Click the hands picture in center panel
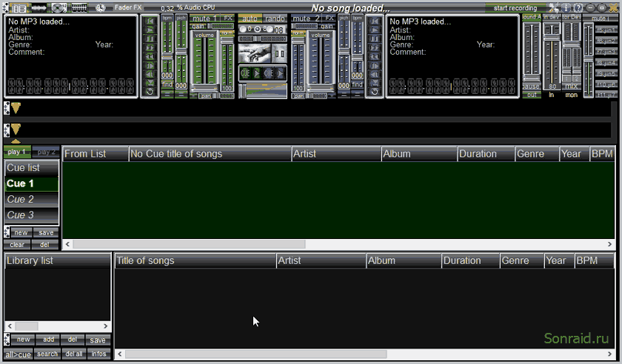The width and height of the screenshot is (622, 364). tap(255, 53)
